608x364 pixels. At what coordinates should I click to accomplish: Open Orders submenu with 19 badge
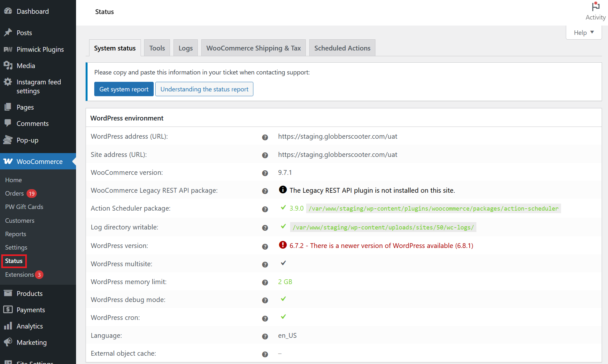(21, 193)
